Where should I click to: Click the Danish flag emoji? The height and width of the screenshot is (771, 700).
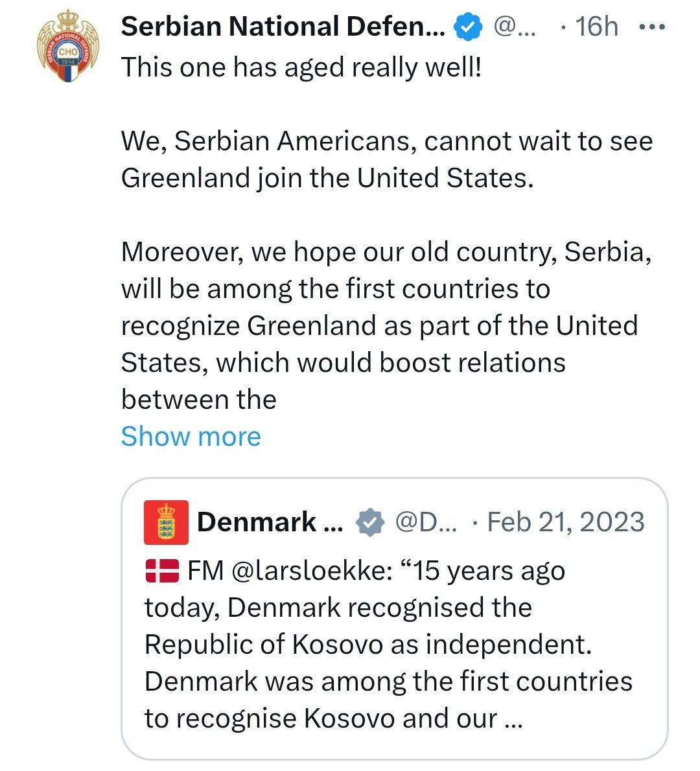coord(161,571)
